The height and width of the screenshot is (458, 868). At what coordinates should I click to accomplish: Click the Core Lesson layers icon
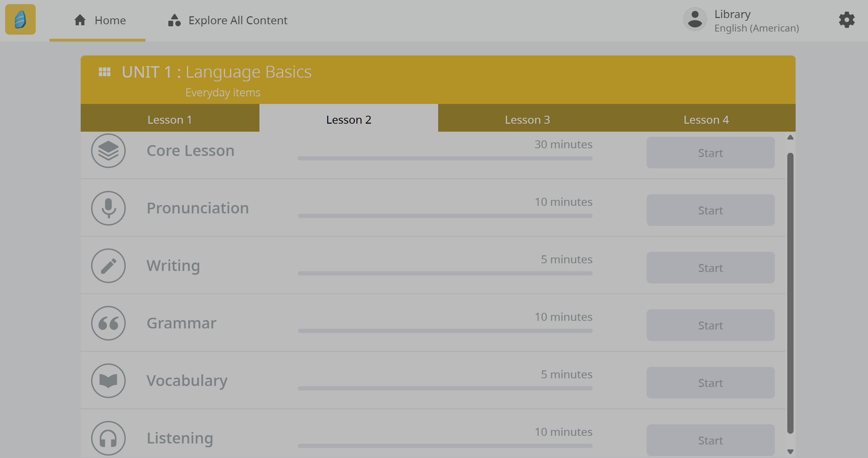click(108, 151)
